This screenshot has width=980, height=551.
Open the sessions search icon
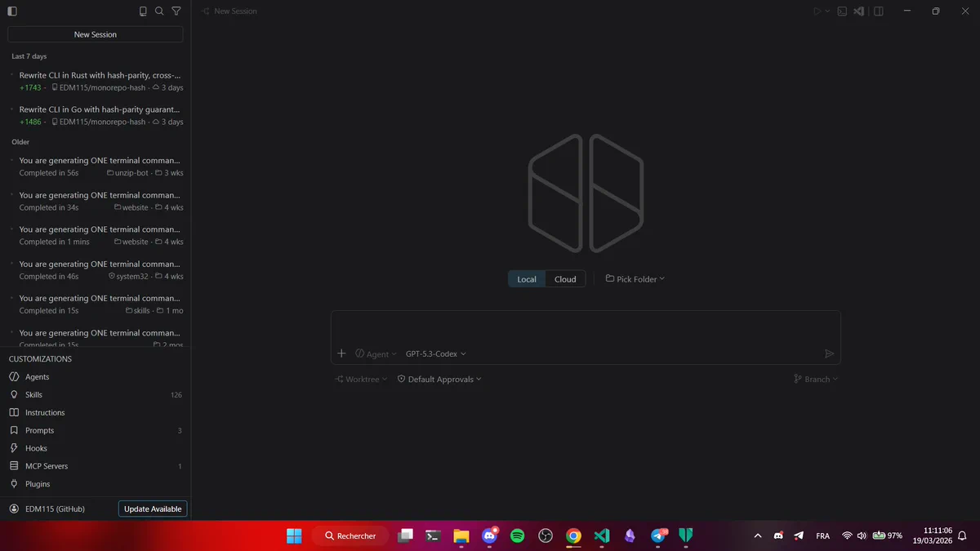(159, 11)
